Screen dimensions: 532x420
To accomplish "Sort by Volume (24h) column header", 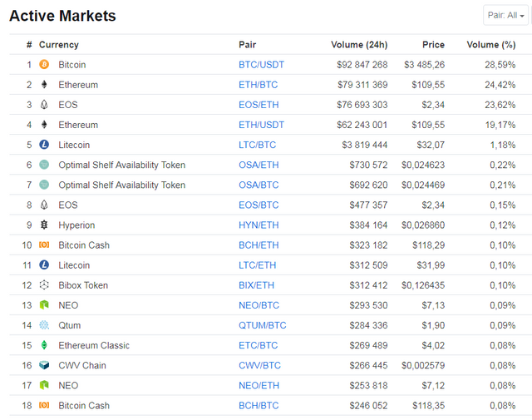I will pyautogui.click(x=359, y=44).
